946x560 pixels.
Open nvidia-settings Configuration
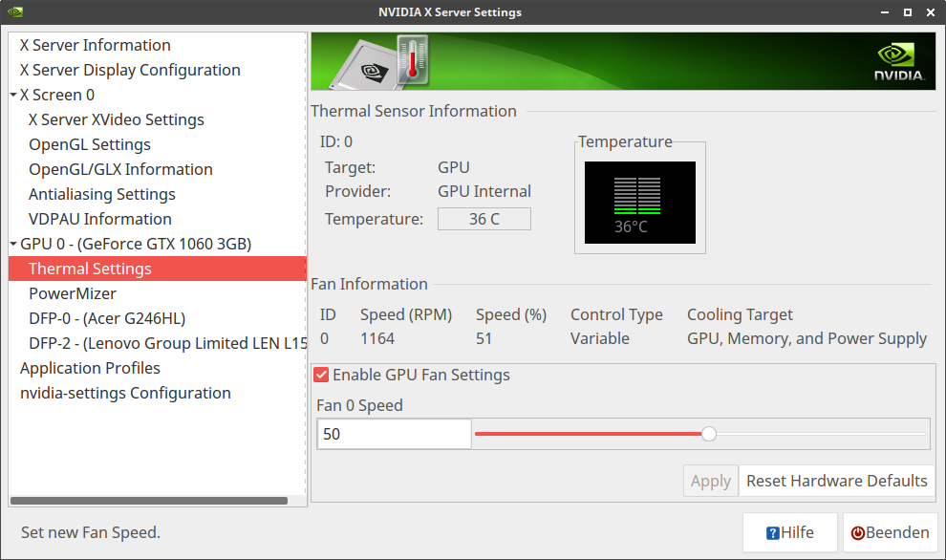point(125,393)
